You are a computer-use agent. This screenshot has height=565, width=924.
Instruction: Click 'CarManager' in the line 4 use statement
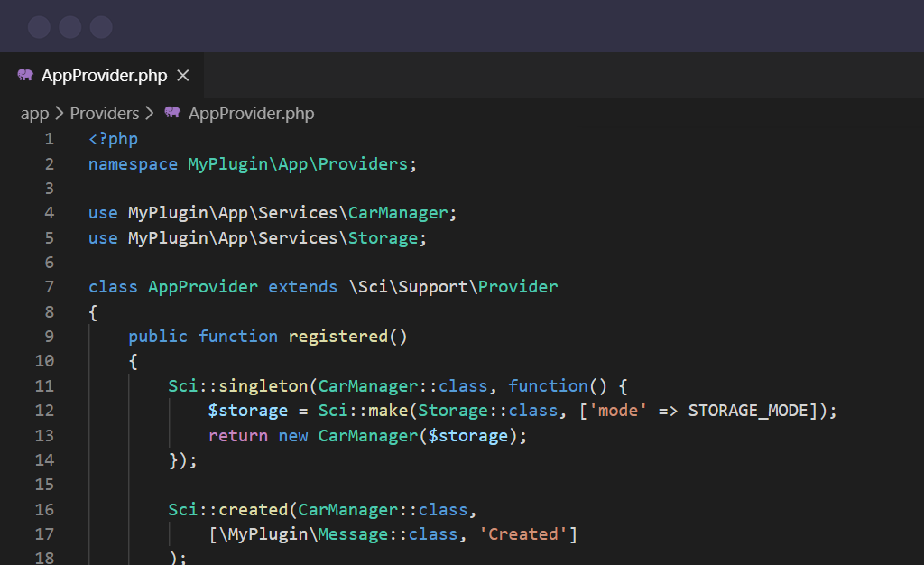coord(398,213)
